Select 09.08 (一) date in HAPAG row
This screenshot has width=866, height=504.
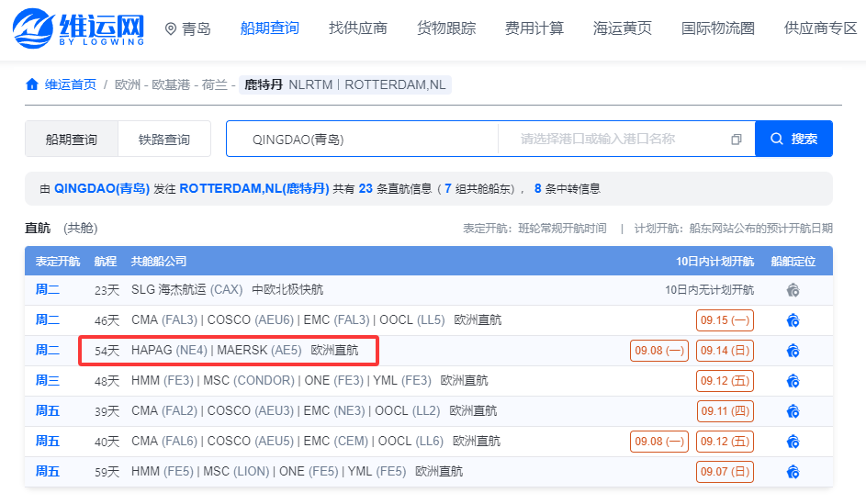658,351
